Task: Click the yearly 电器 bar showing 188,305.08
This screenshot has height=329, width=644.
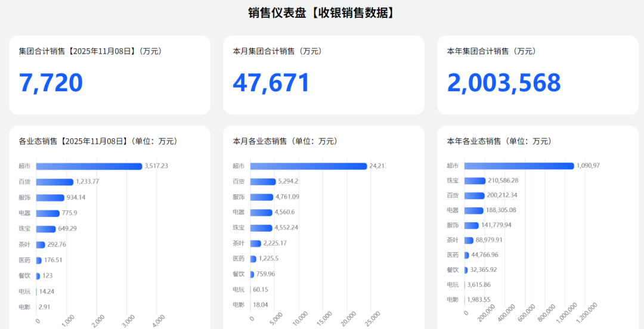Action: [473, 210]
